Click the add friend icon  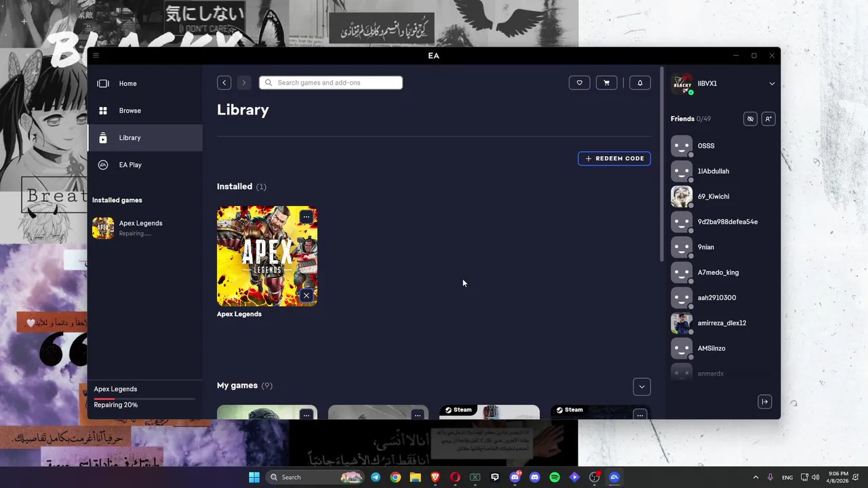coord(768,119)
